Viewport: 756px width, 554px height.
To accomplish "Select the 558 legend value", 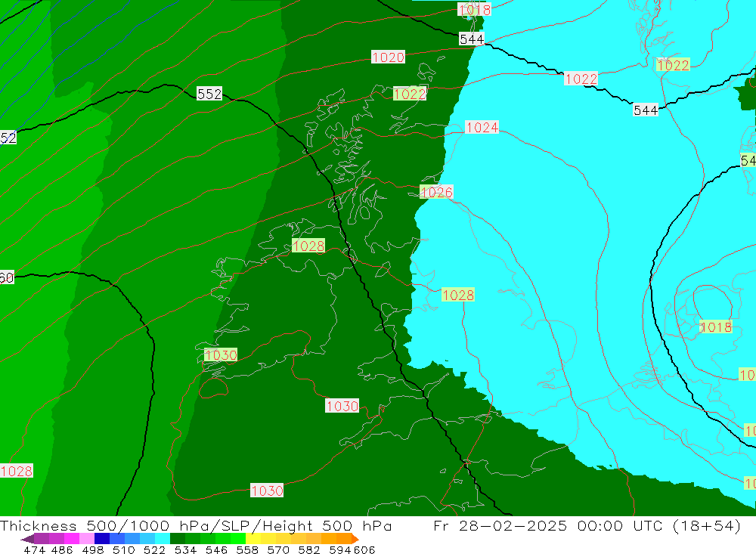I will 247,550.
